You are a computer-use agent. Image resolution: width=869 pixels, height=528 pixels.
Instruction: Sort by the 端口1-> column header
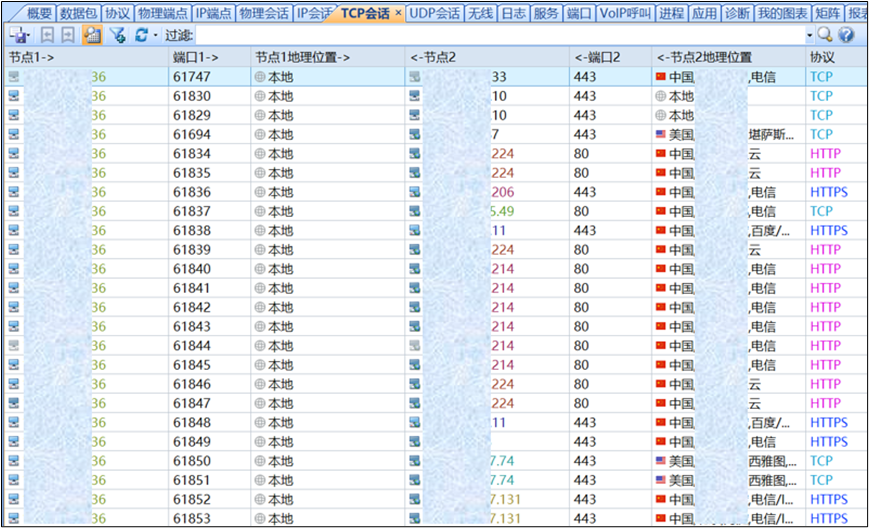tap(209, 57)
